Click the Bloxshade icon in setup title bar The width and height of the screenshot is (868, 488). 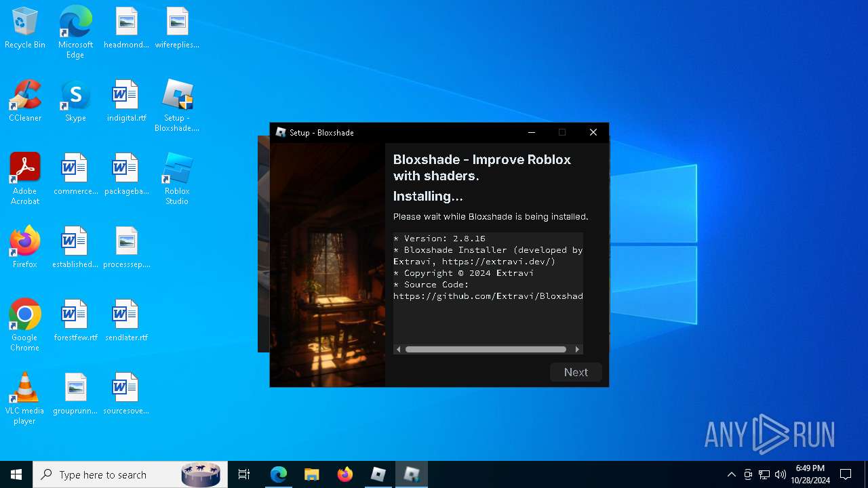pos(281,132)
